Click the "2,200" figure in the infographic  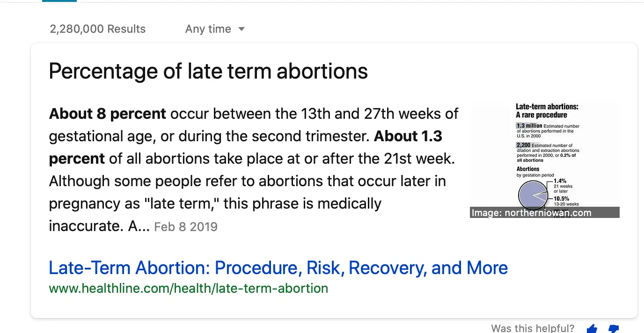click(523, 145)
